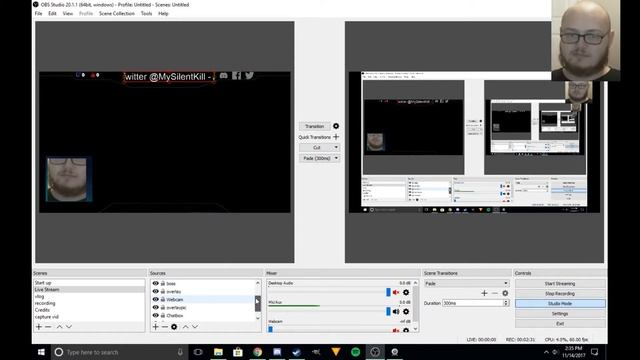Move the selected source down
Screen dimensions: 640x360
pos(195,327)
